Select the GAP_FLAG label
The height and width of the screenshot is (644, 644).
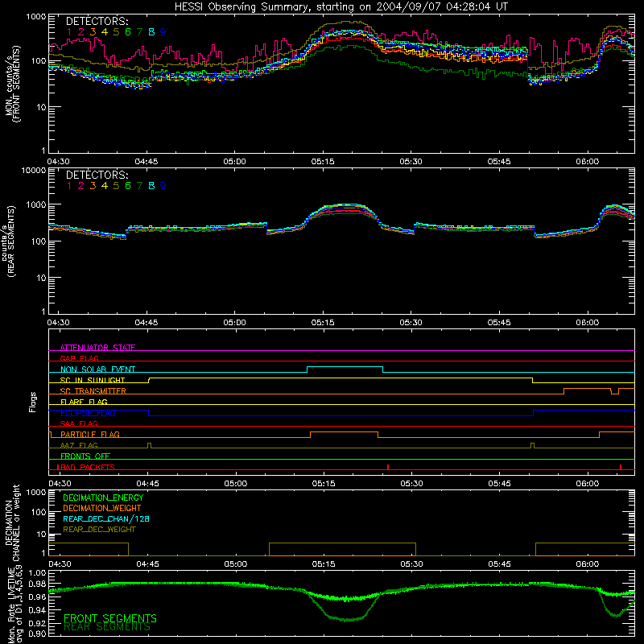[79, 358]
